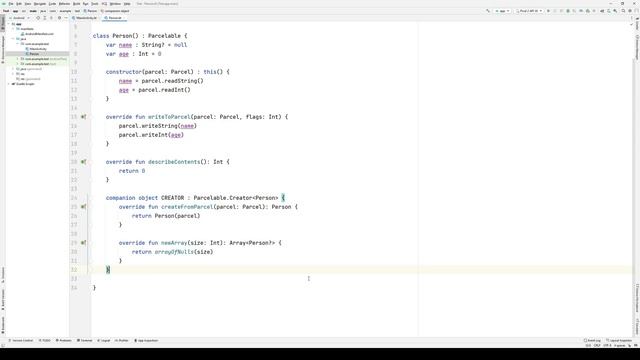Open App Inspection tool window
This screenshot has height=360, width=640.
click(146, 340)
